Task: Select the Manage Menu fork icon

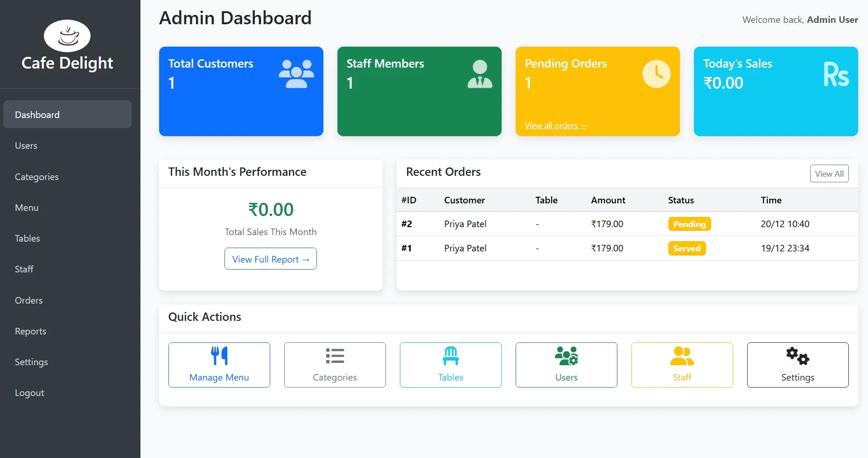Action: [219, 357]
